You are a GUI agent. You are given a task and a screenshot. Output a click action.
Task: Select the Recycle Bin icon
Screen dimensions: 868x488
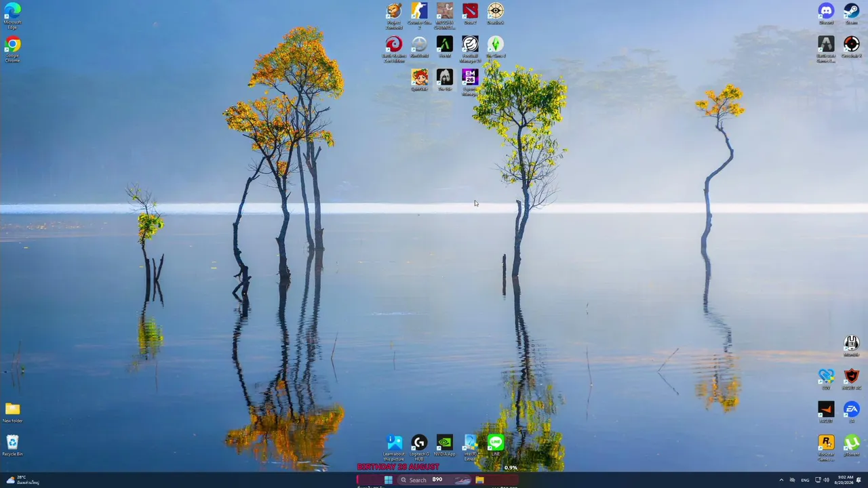[12, 445]
